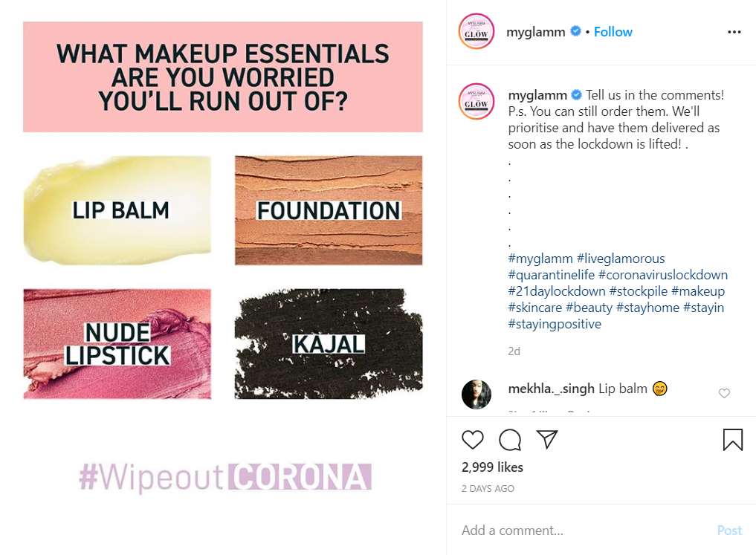Click myglamm avatar beside the caption
Image resolution: width=756 pixels, height=555 pixels.
476,101
